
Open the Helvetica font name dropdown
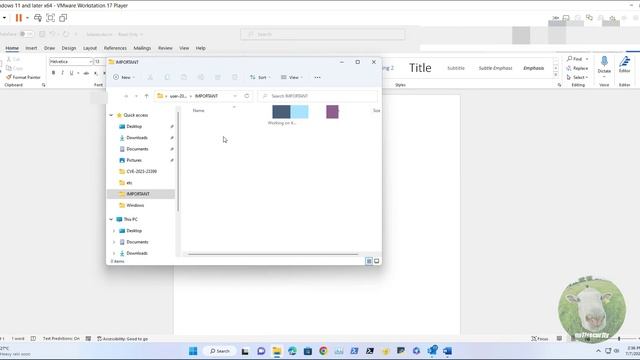click(x=91, y=62)
